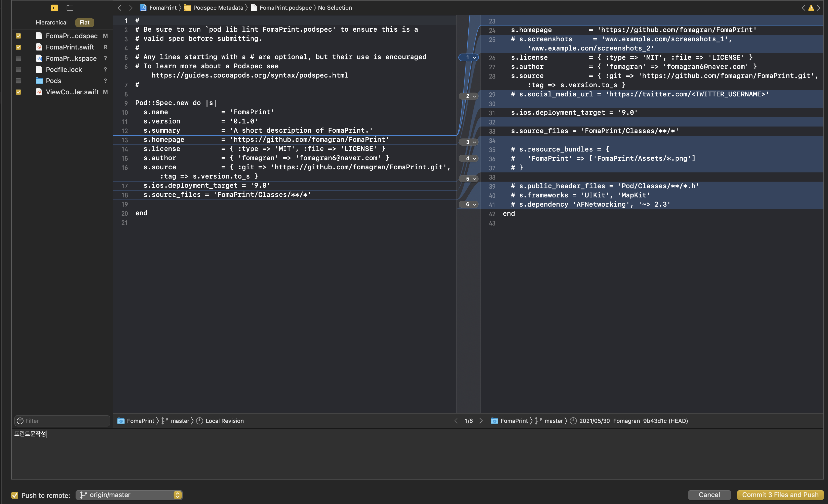Open the origin/master remote branch dropdown

[x=129, y=495]
